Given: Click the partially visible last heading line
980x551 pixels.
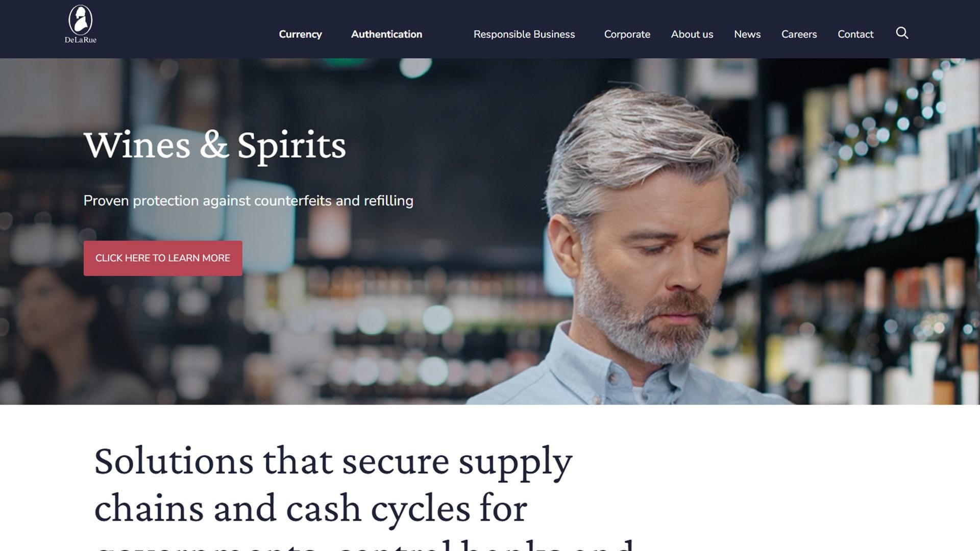Looking at the screenshot, I should (x=364, y=544).
